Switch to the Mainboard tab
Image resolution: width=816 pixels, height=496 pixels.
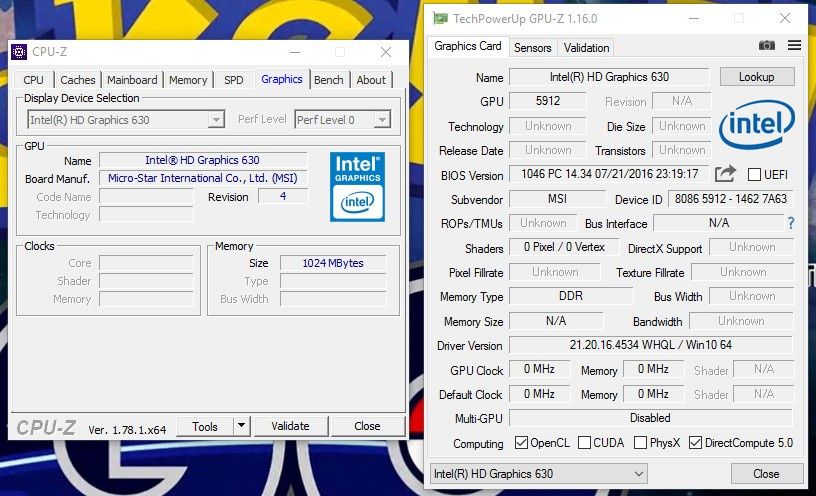132,80
